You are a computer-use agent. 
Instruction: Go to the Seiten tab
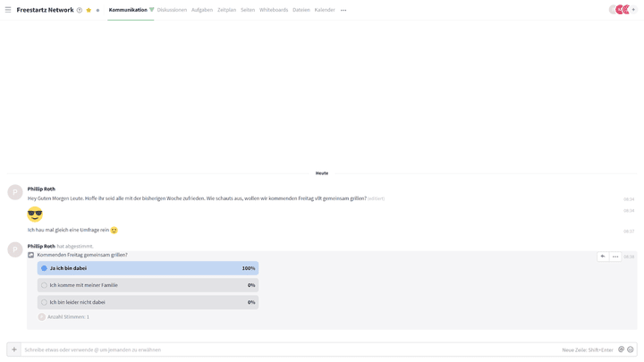click(x=248, y=10)
